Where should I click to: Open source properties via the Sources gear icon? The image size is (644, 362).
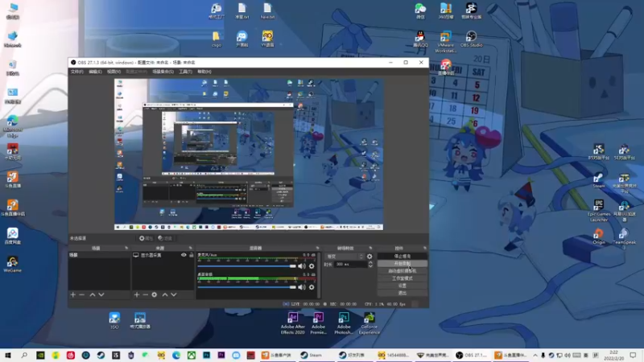(155, 294)
